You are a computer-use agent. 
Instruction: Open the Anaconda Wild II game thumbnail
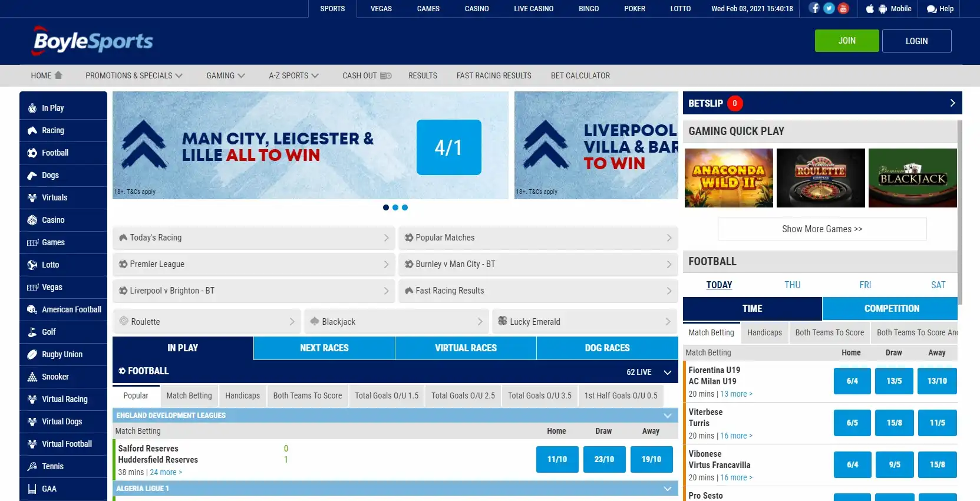[x=728, y=178]
